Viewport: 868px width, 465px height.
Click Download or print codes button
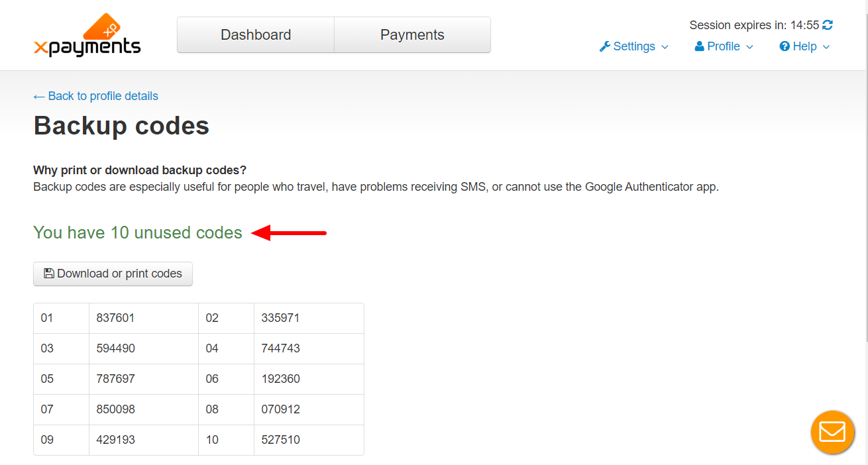click(113, 274)
